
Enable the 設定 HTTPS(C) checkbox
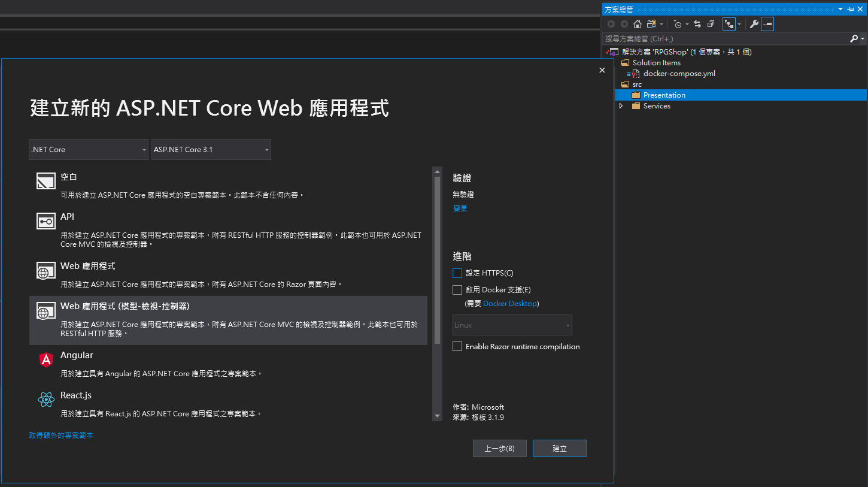457,273
